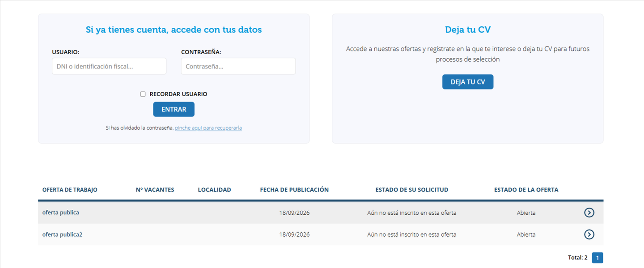Click the Entrar login button
The height and width of the screenshot is (268, 644).
point(174,109)
